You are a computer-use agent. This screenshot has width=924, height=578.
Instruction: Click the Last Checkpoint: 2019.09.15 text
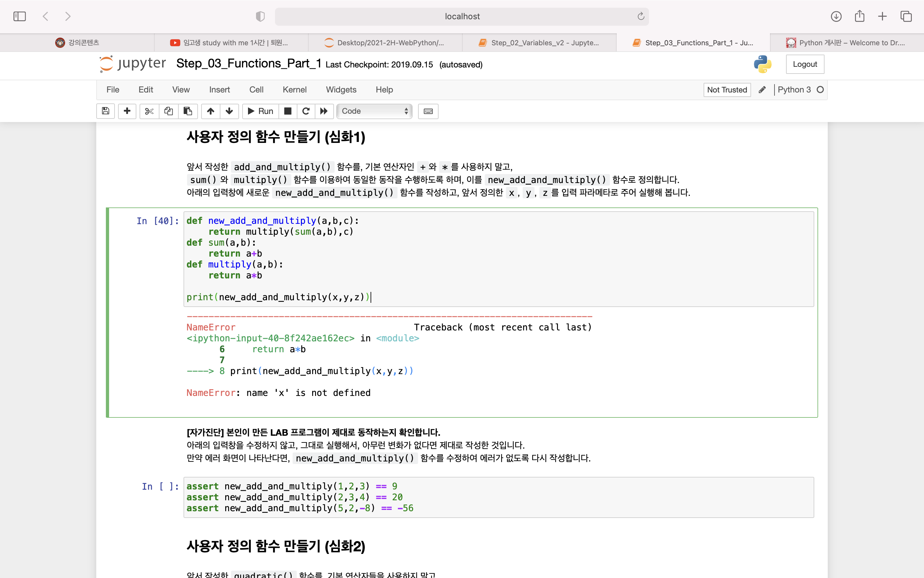(379, 65)
